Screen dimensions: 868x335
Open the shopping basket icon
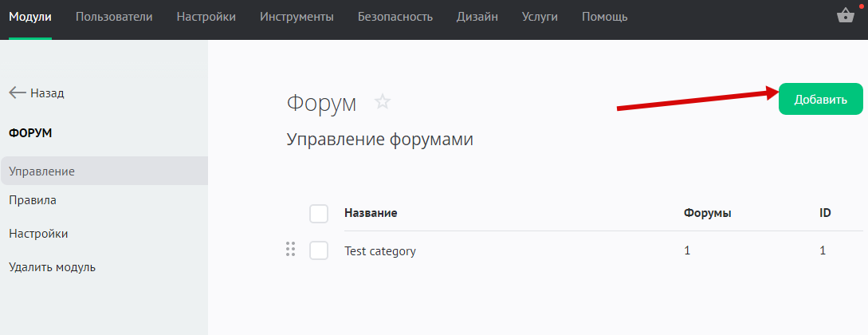[846, 16]
